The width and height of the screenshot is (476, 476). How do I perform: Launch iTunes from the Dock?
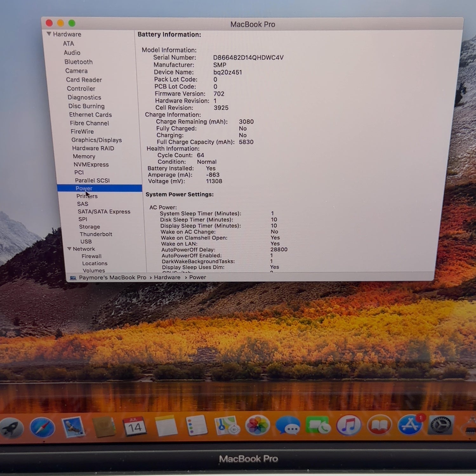click(x=349, y=426)
